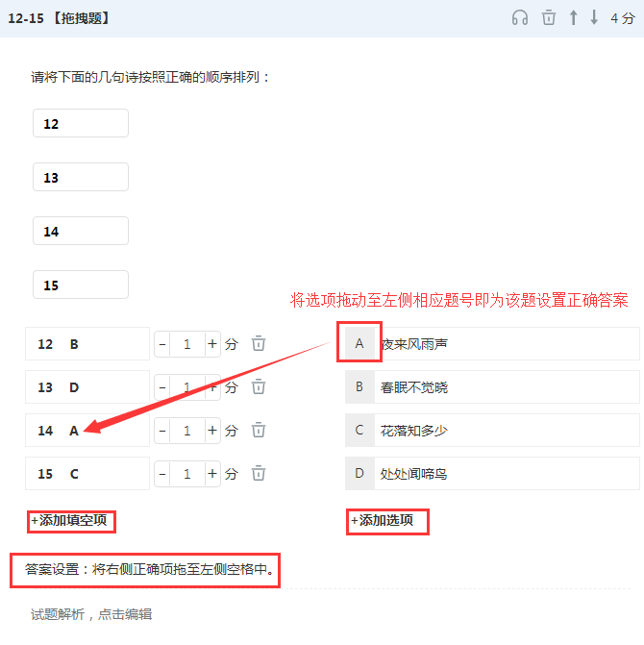Viewport: 644px width, 645px height.
Task: Click the question prompt 请将下面的几句诗按照正确的顺序排列
Action: [150, 77]
